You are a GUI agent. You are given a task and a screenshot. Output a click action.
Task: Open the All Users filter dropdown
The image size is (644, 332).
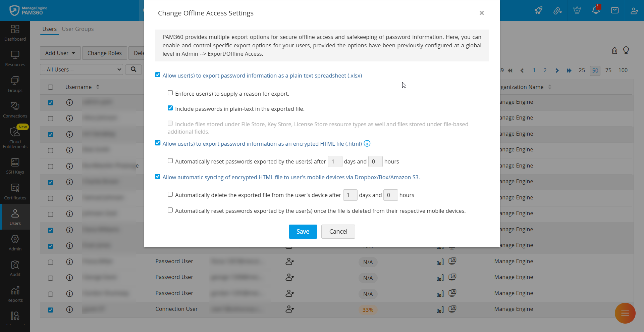tap(82, 69)
